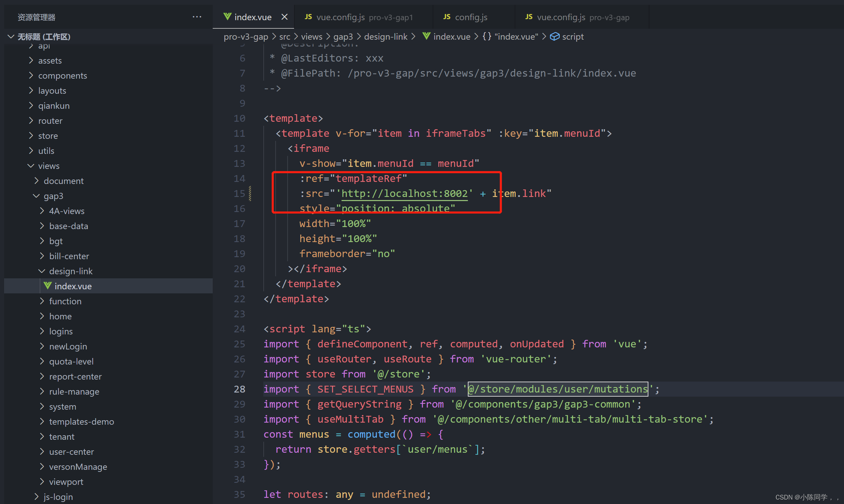Select index.vue file in explorer
Screen dimensions: 844x504
click(73, 286)
